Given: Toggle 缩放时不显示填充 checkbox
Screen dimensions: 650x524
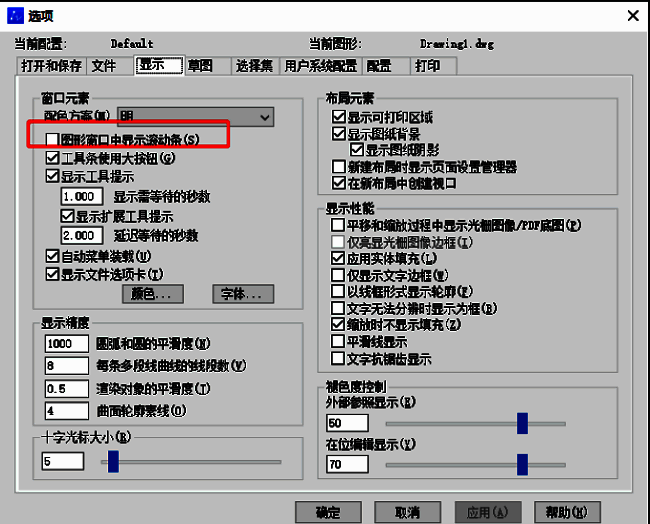Looking at the screenshot, I should pos(337,324).
